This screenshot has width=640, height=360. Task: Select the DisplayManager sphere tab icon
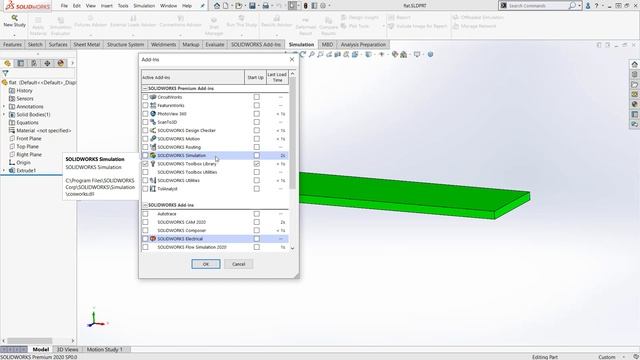pos(61,63)
